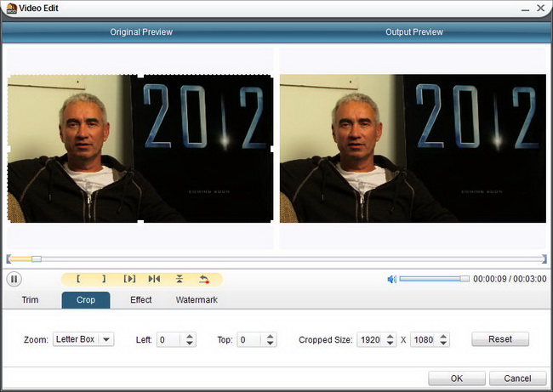Click the cropped height field 1080
Image resolution: width=553 pixels, height=392 pixels.
click(x=424, y=340)
